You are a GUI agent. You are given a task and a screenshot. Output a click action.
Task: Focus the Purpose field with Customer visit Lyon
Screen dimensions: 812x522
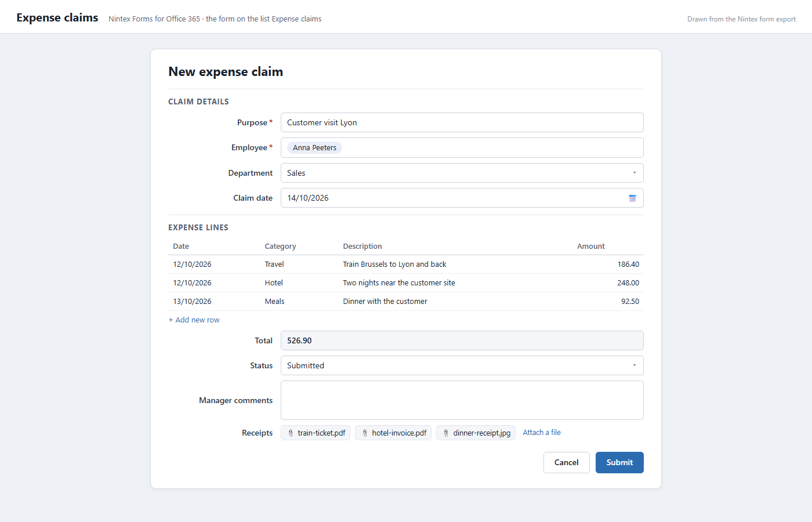pos(462,122)
